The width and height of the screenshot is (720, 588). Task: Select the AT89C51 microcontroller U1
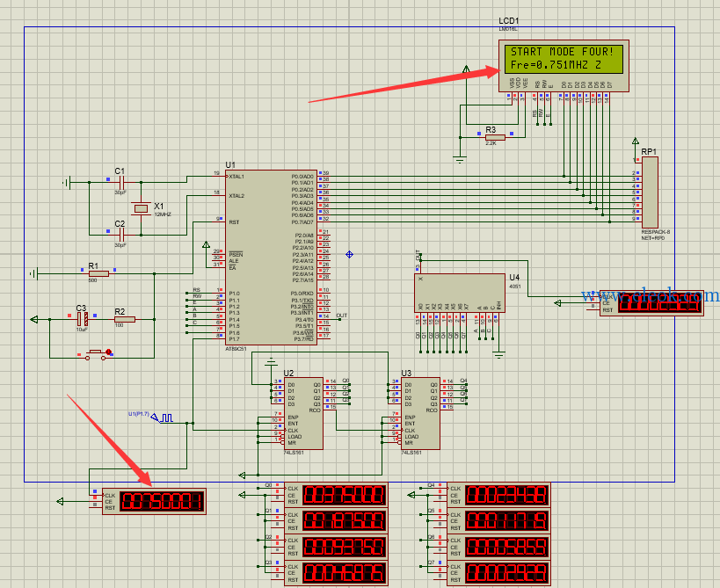click(x=271, y=258)
